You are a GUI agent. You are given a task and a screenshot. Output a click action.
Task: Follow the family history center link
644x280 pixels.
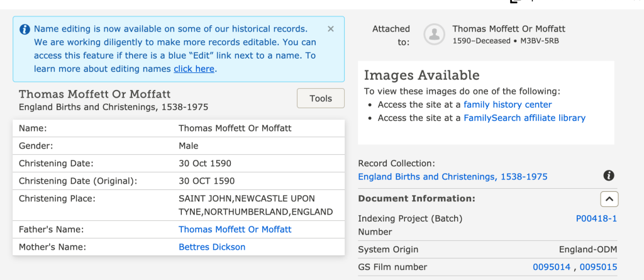point(508,104)
